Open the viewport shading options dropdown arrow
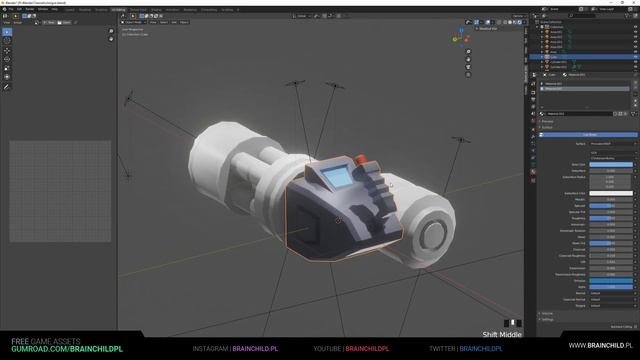The width and height of the screenshot is (640, 360). coord(524,22)
